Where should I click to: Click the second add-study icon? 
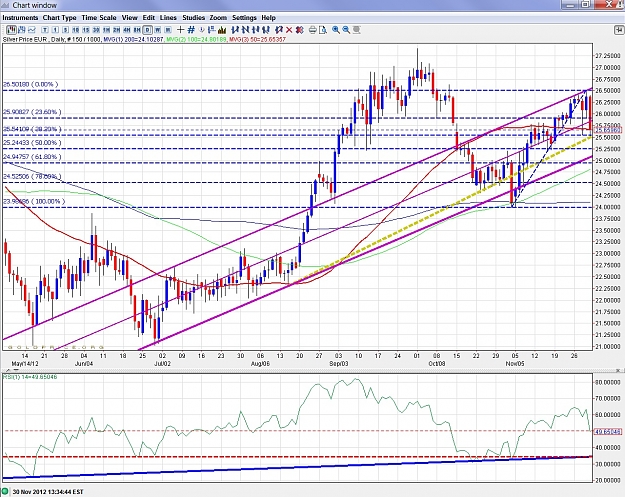[245, 30]
